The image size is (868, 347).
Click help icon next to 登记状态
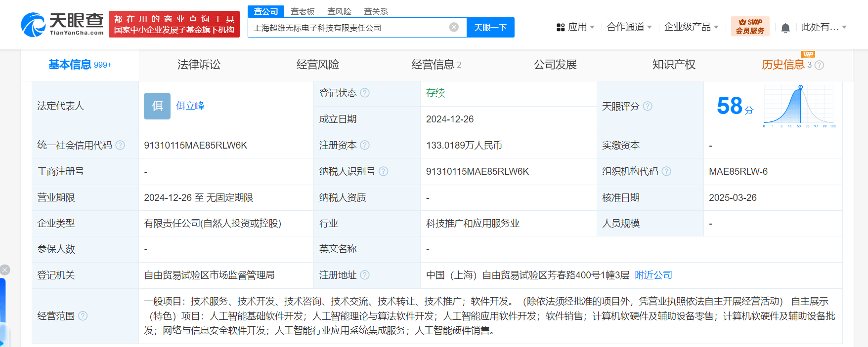(x=365, y=93)
